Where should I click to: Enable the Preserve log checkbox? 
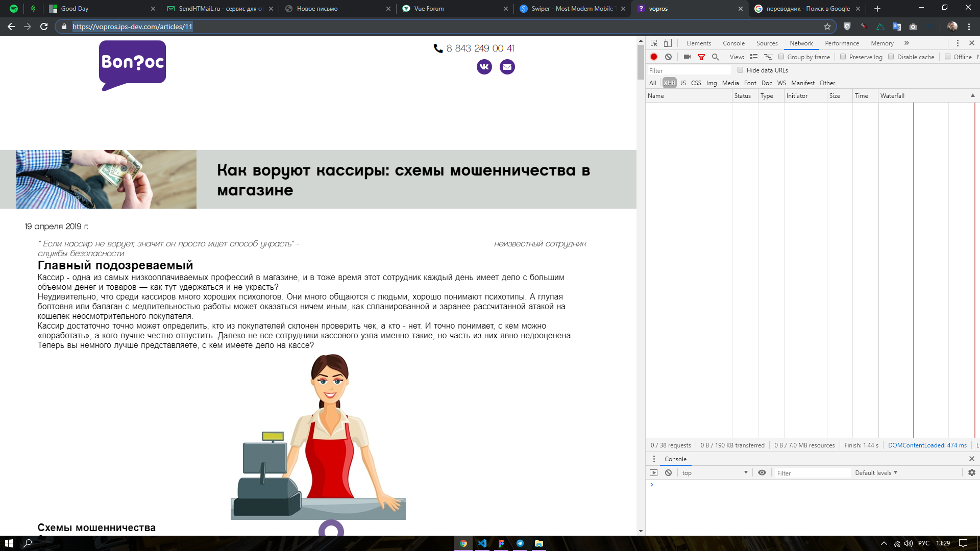[843, 57]
